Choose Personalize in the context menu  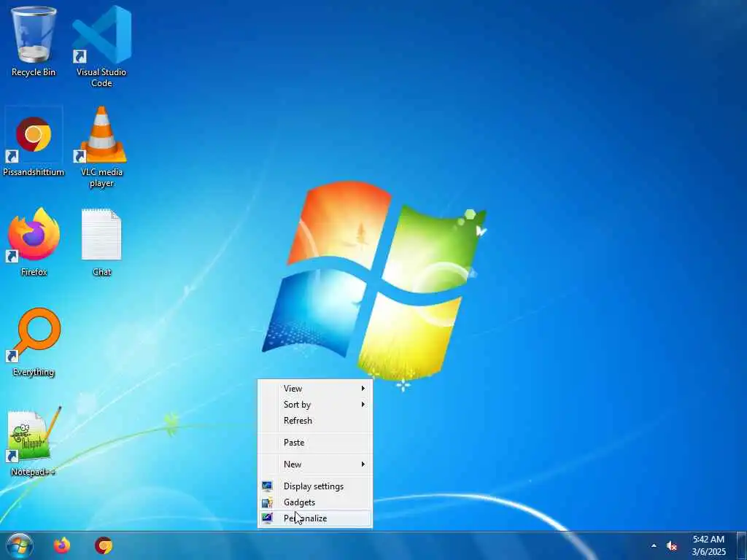coord(315,518)
